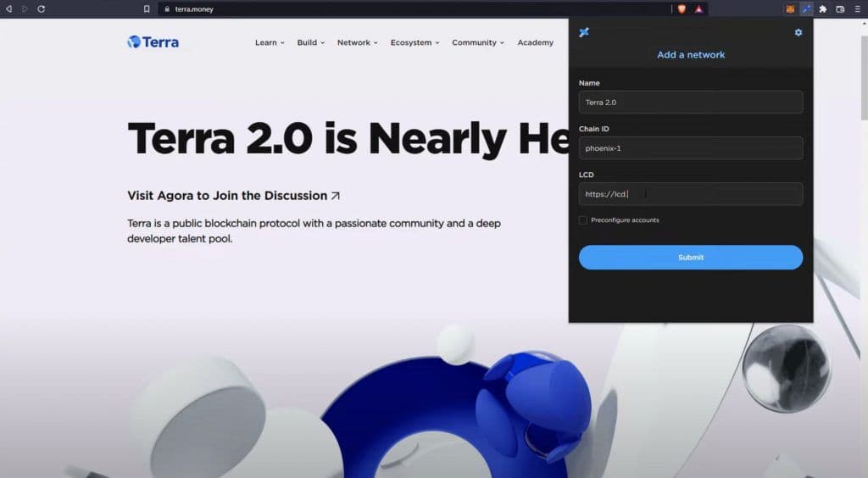
Task: Click Terra Station logo in popup
Action: click(x=583, y=32)
